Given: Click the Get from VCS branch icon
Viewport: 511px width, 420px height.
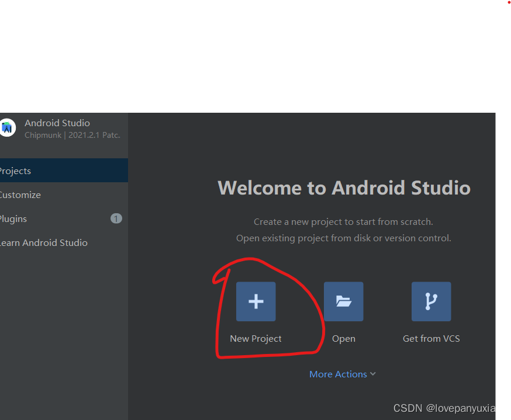Looking at the screenshot, I should tap(431, 301).
